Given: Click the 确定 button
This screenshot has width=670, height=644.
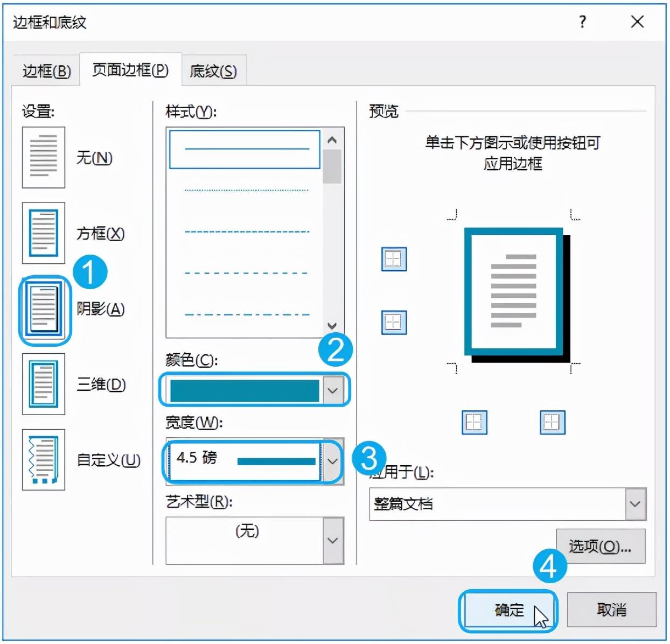Looking at the screenshot, I should pos(508,610).
